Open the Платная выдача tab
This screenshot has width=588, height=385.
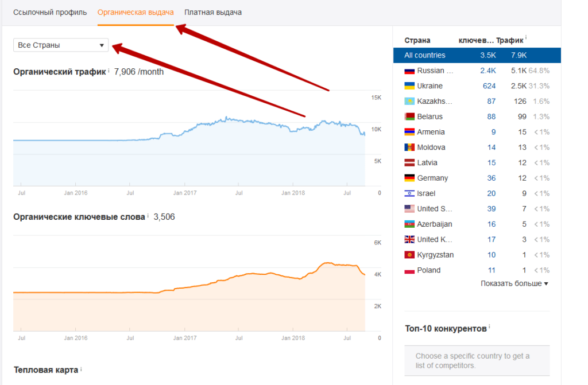[213, 12]
